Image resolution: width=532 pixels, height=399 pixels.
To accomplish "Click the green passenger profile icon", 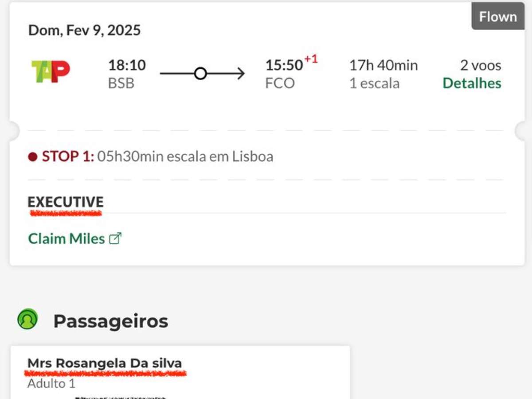I will tap(27, 319).
